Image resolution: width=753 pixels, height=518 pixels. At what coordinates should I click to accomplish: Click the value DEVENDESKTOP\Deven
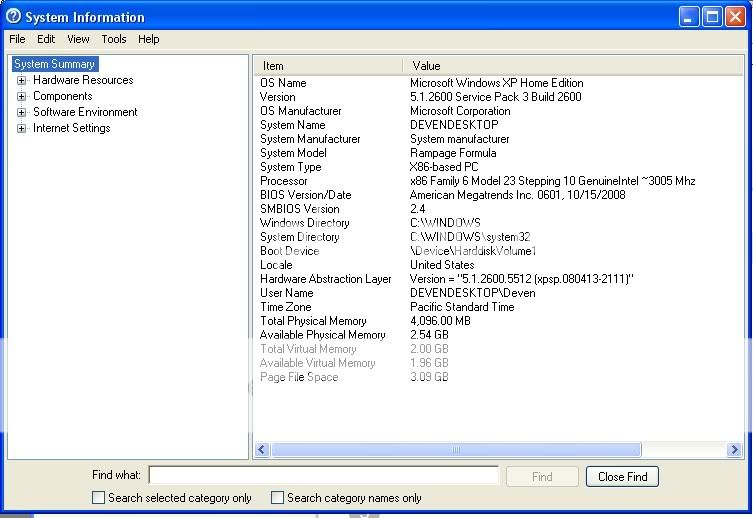473,293
